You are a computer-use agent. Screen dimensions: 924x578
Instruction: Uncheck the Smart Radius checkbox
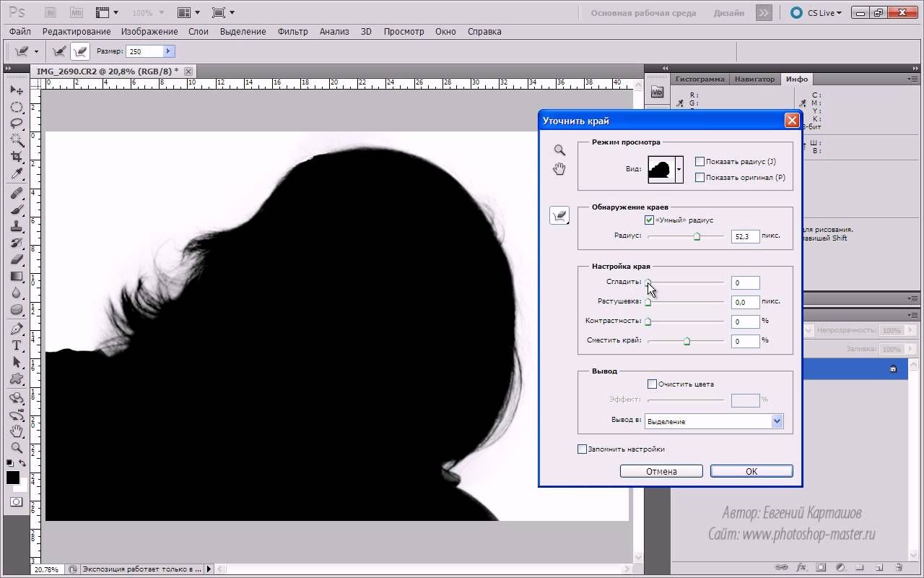pos(650,220)
